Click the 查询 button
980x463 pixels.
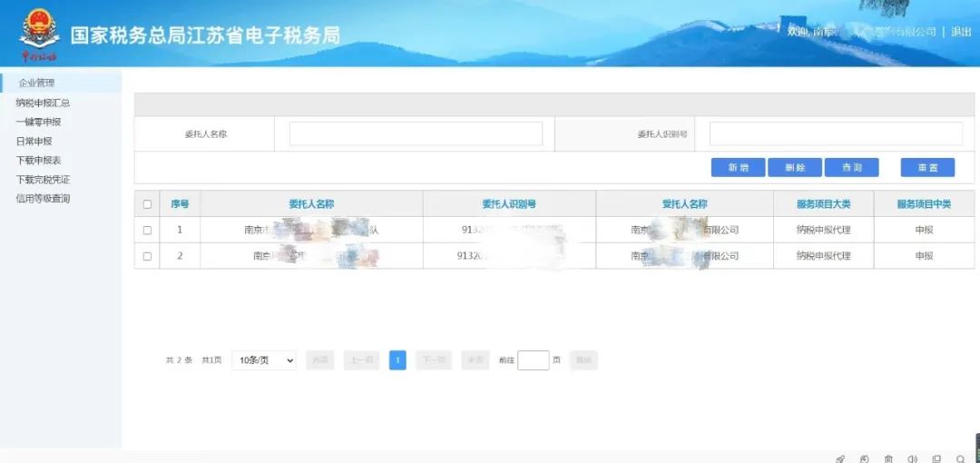click(x=851, y=167)
